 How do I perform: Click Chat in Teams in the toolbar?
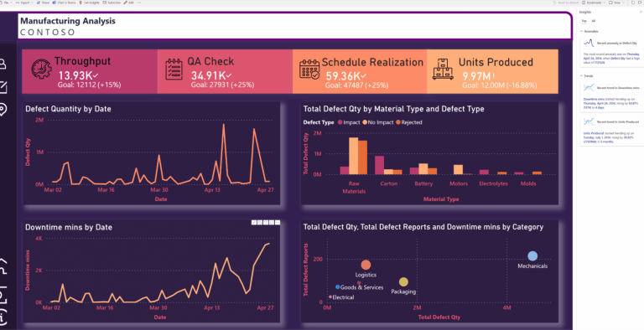65,3
